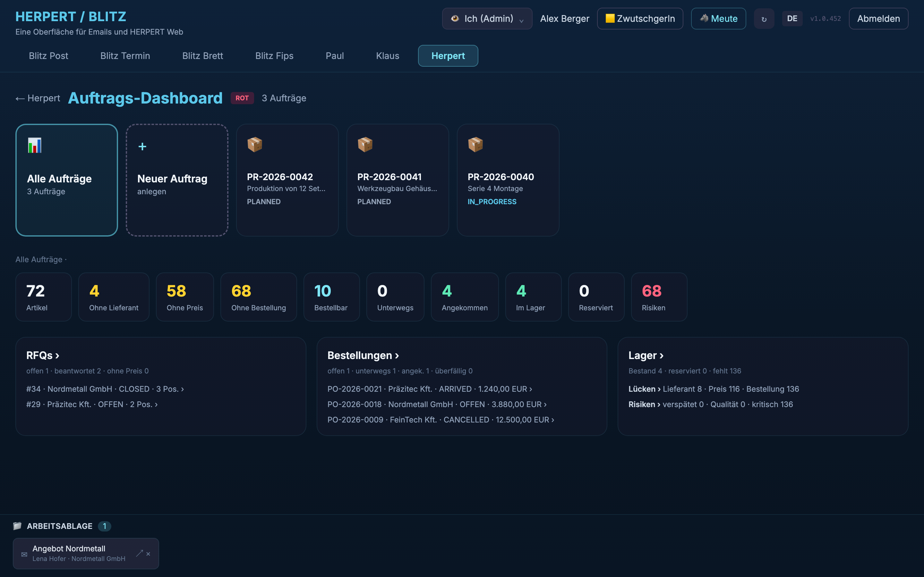Switch to the Blitz Termin tab
The image size is (924, 577).
coord(125,56)
